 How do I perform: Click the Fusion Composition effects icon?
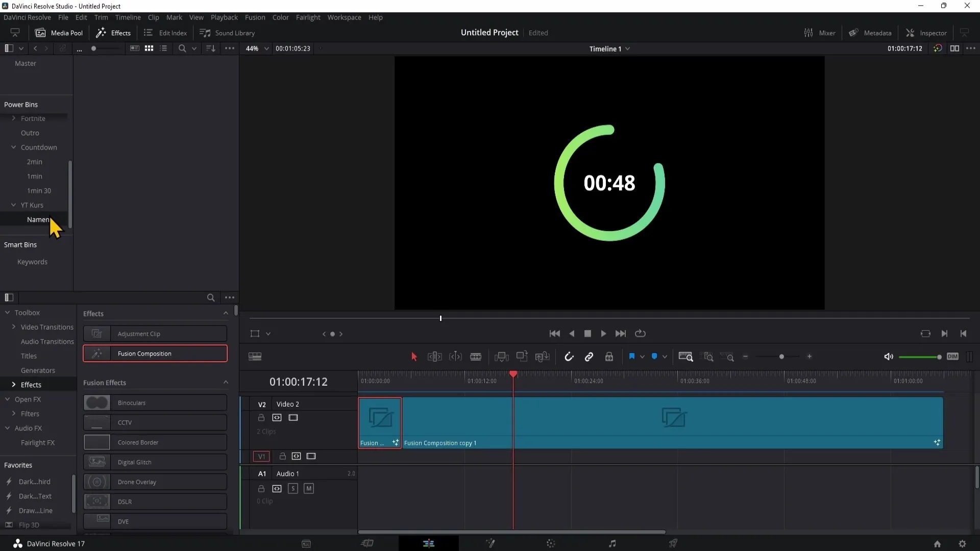pyautogui.click(x=97, y=353)
